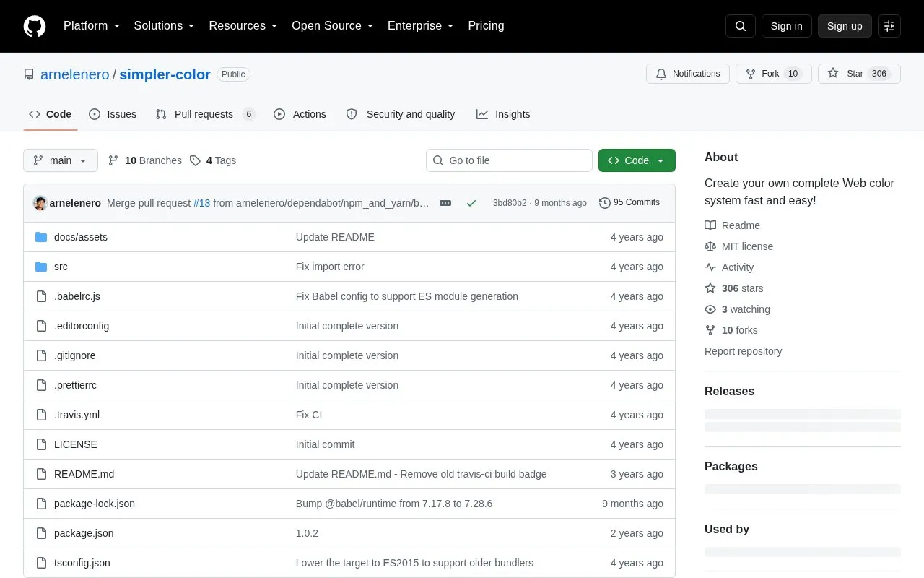
Task: Expand the Open Source menu
Action: point(333,26)
